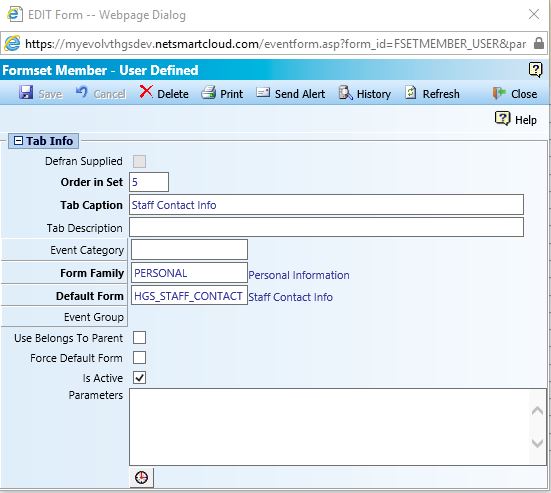Click the round target icon under Parameters

tap(142, 478)
